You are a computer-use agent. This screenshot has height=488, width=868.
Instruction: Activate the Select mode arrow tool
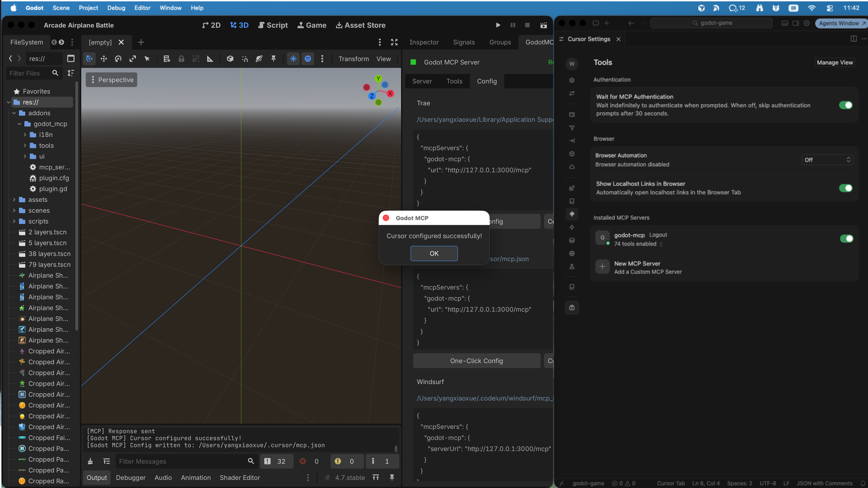147,59
